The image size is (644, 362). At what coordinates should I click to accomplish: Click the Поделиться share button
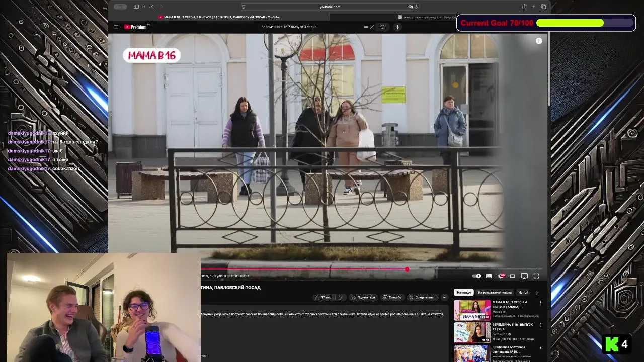363,297
